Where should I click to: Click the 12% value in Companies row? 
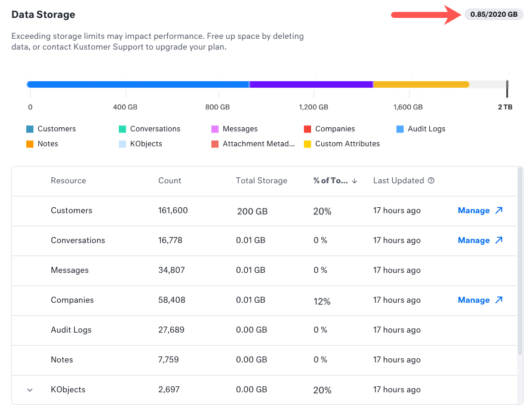pos(322,302)
